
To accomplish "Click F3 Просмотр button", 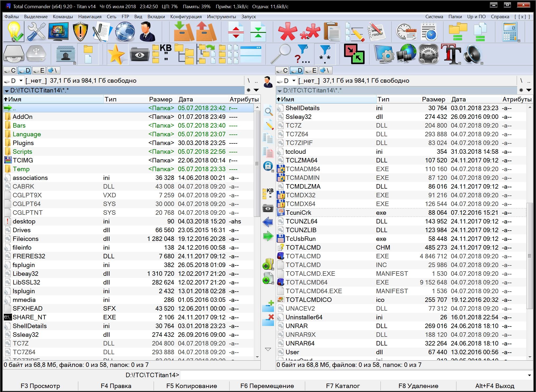I will point(40,386).
